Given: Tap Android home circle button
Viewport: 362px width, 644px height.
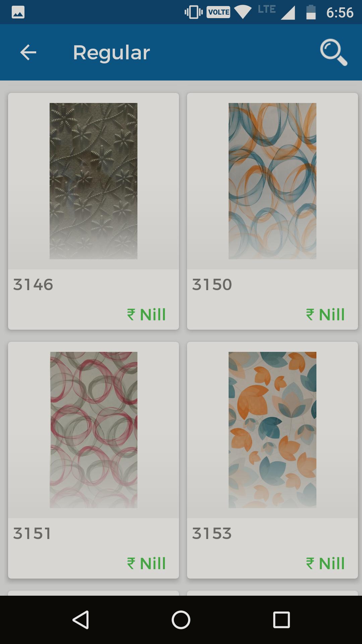Looking at the screenshot, I should pyautogui.click(x=181, y=620).
